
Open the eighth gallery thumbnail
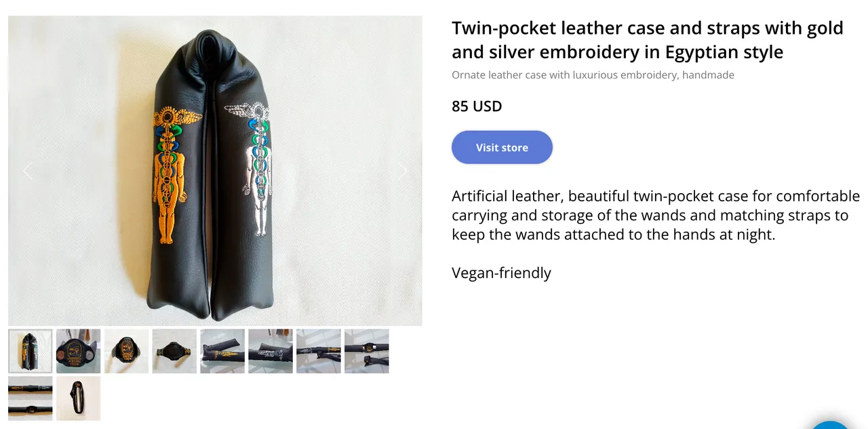tap(367, 351)
